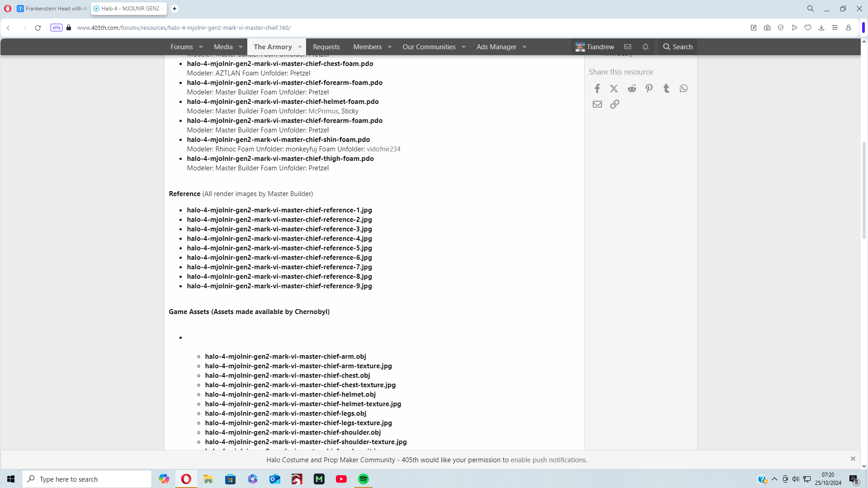Expand Ads Manager dropdown arrow
This screenshot has height=488, width=868.
pos(524,47)
